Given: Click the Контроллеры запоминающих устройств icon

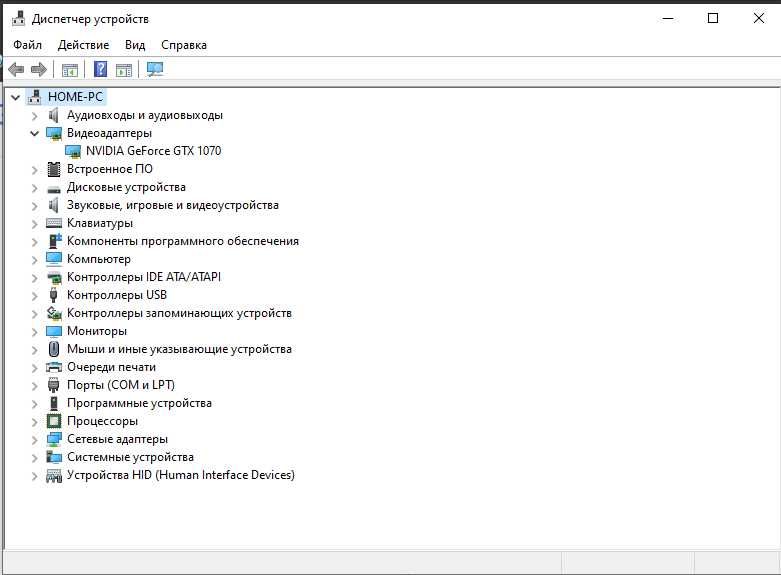Looking at the screenshot, I should point(54,313).
